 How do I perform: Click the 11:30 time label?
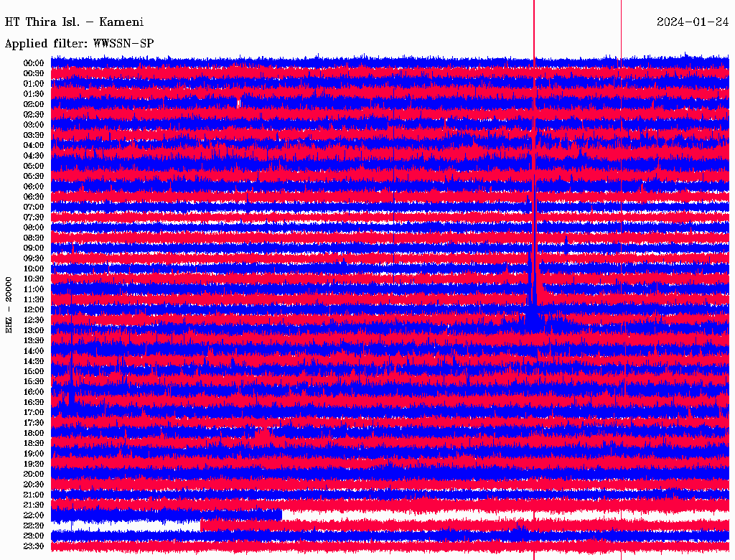coord(34,299)
